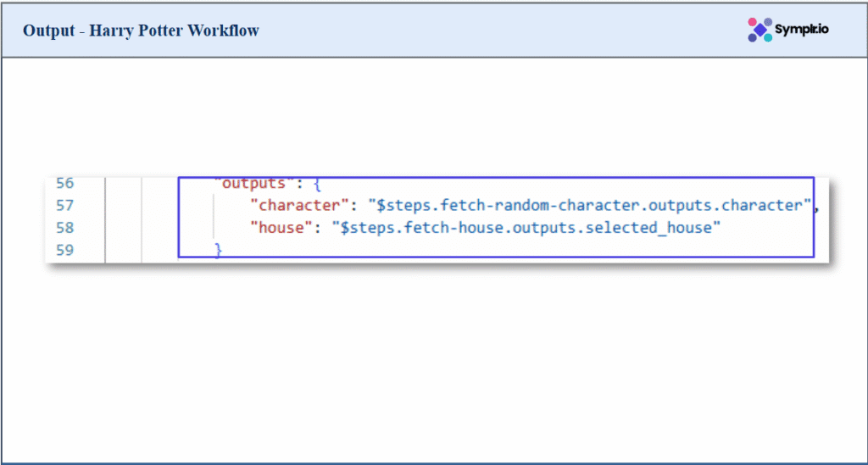Click the "outputs" JSON key
The image size is (868, 465).
[250, 184]
